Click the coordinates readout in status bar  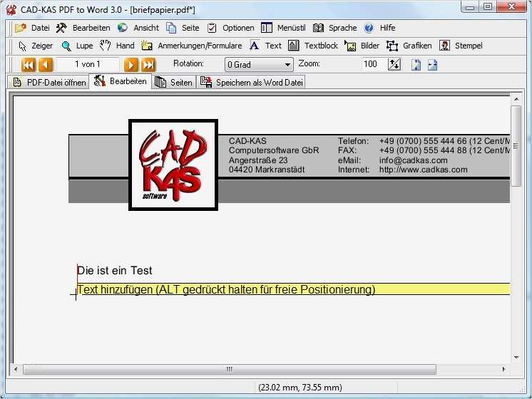[300, 387]
